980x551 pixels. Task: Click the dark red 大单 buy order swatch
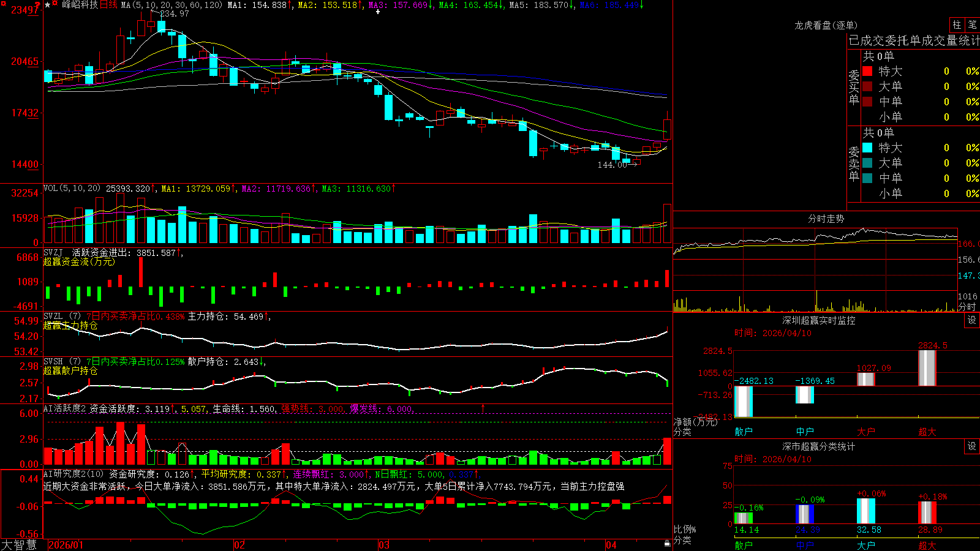coord(867,86)
